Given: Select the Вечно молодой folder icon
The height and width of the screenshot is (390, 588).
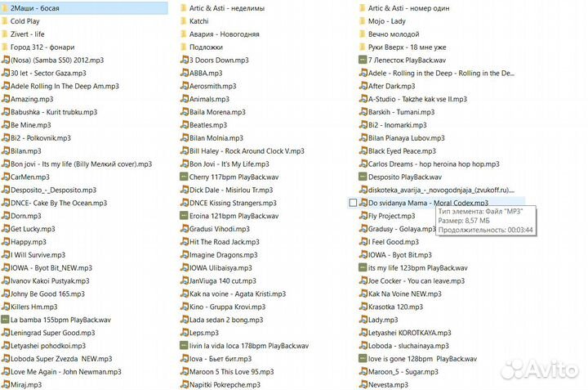Looking at the screenshot, I should [x=363, y=34].
